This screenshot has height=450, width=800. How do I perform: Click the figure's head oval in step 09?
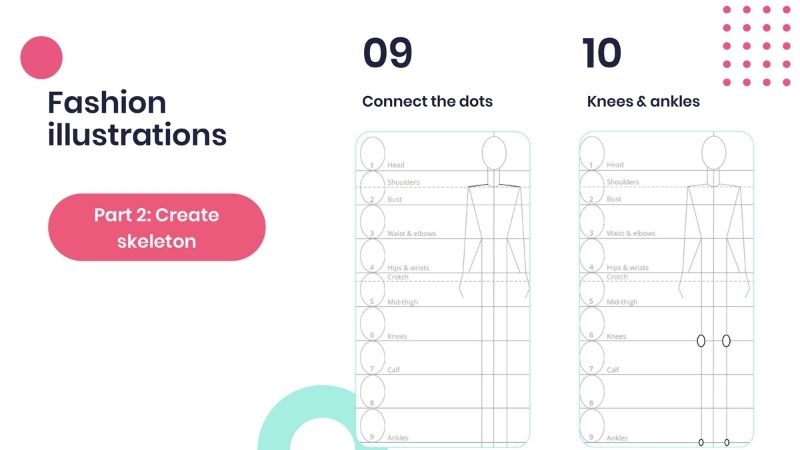494,153
